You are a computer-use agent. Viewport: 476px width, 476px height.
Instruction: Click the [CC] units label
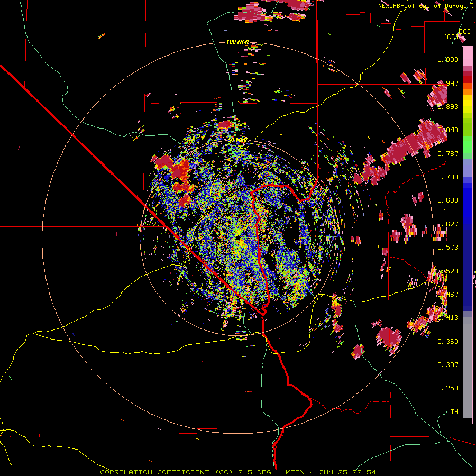tap(451, 36)
